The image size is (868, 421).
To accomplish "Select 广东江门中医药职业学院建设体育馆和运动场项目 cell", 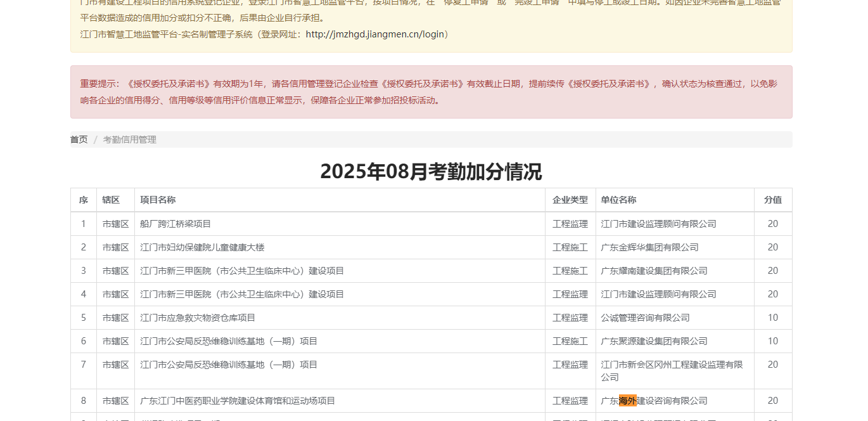I will coord(238,401).
